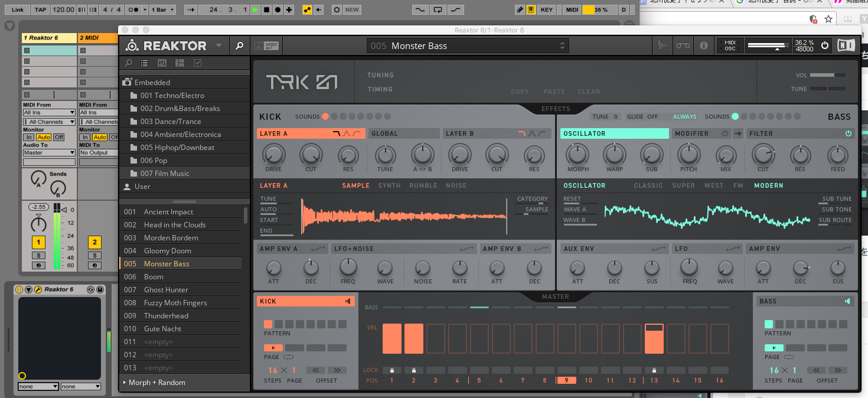Viewport: 868px width, 398px height.
Task: Open the tape recorder/player icon
Action: point(683,45)
